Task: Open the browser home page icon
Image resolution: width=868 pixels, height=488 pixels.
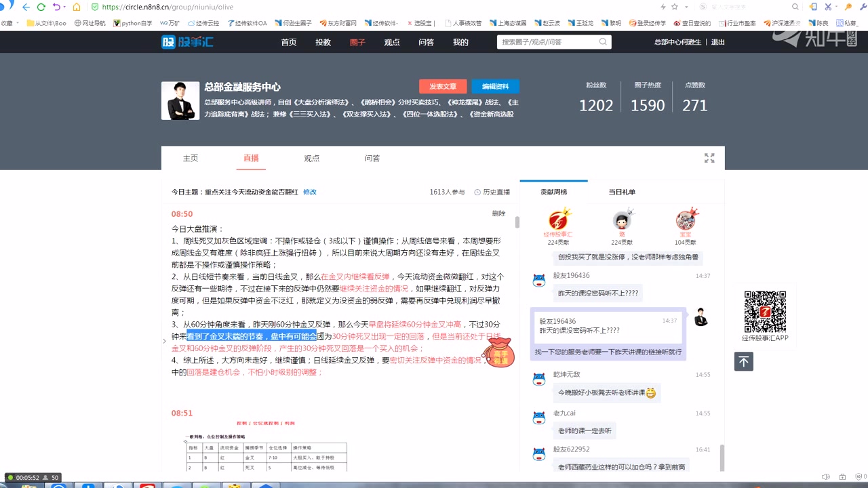Action: pyautogui.click(x=77, y=7)
